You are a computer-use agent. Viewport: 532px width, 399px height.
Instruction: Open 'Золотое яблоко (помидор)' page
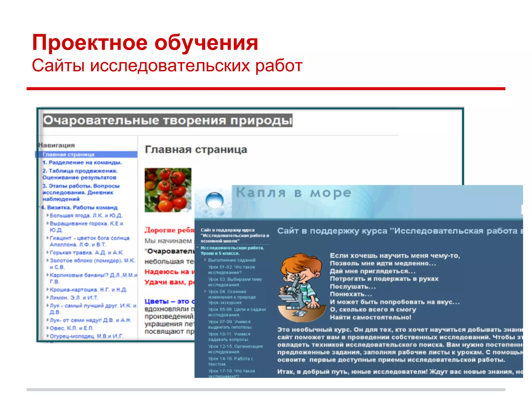92,264
